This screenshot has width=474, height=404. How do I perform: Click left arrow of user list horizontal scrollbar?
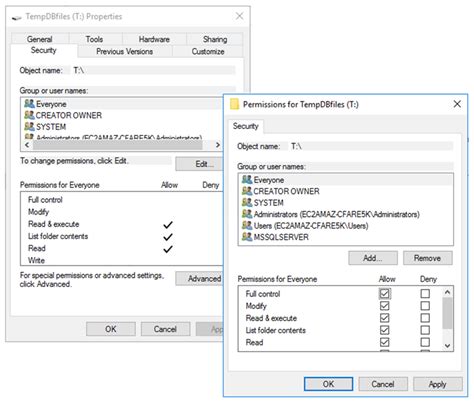(x=27, y=145)
